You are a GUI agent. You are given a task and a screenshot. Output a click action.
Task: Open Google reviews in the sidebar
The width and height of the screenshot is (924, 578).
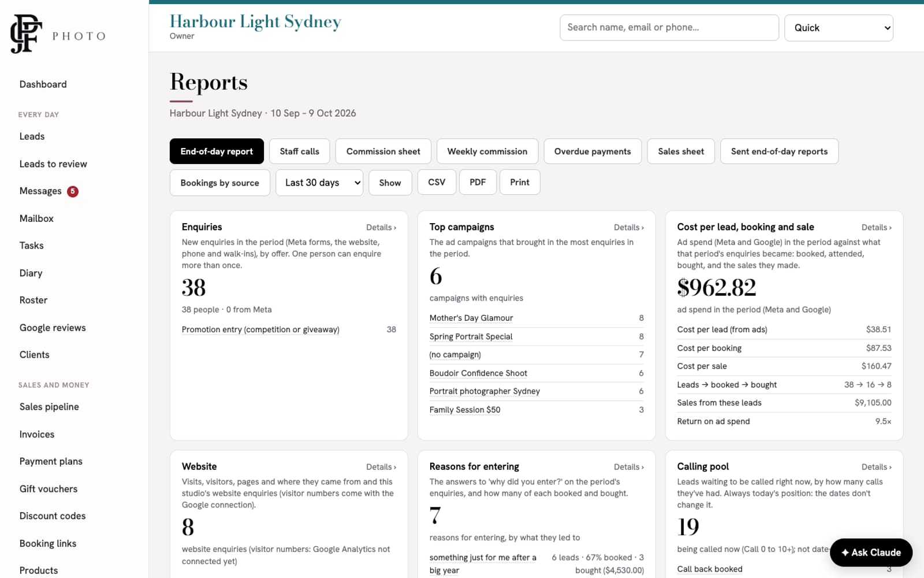pos(53,328)
